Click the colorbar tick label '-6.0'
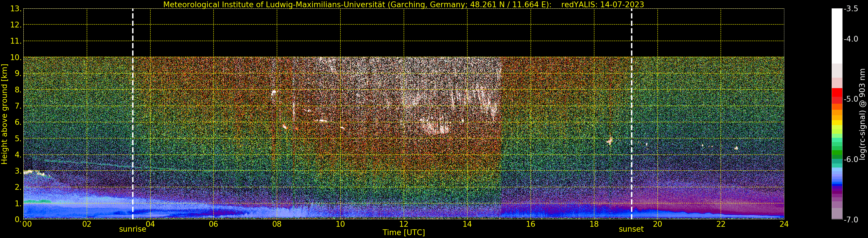 pos(851,159)
